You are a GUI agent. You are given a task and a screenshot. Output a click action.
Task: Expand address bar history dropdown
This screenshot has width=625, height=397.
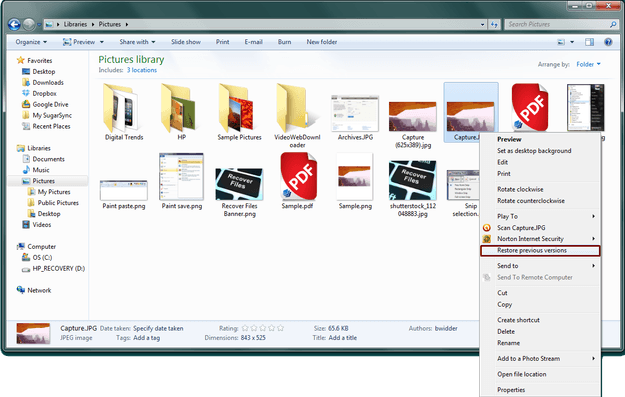[x=482, y=25]
